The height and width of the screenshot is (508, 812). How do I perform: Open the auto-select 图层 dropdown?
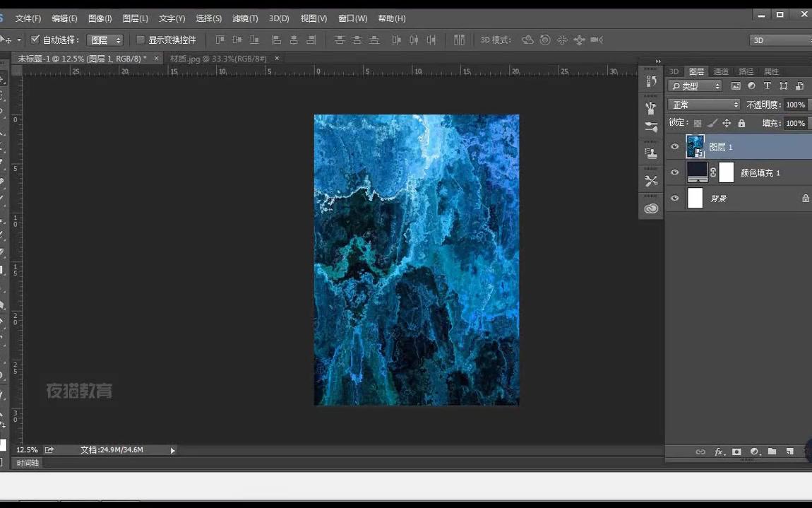coord(105,40)
